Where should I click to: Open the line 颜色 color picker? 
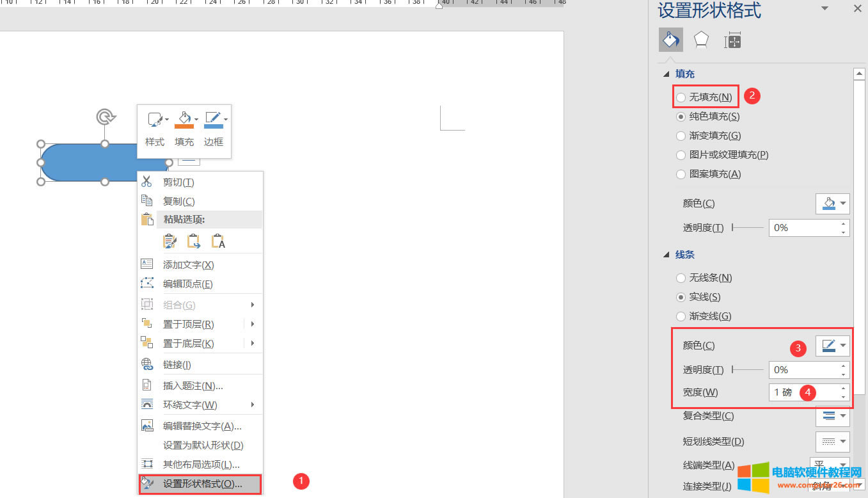pos(832,346)
